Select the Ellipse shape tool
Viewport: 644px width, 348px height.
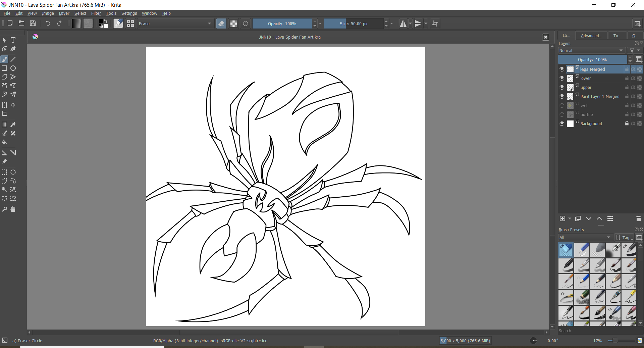tap(13, 68)
